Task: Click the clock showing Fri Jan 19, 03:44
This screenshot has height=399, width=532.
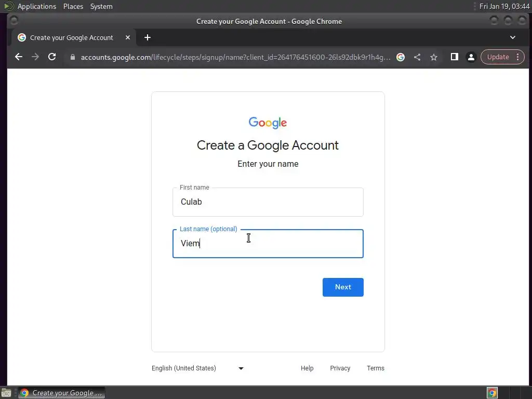Action: click(x=504, y=6)
